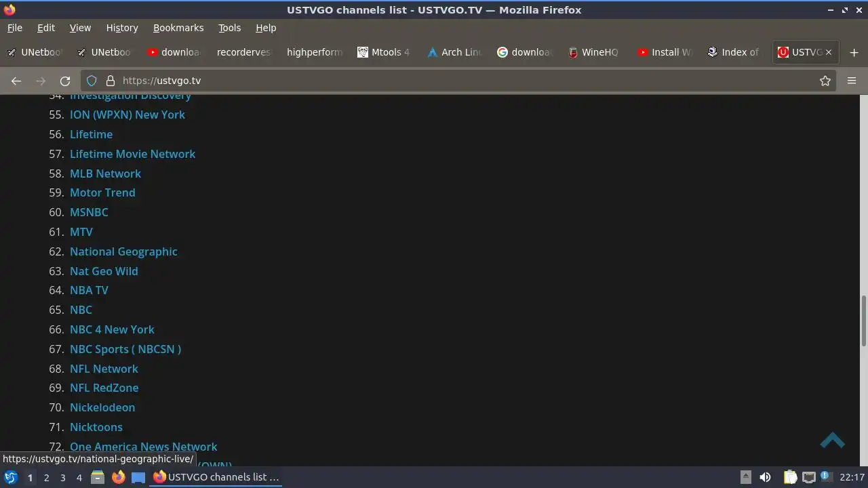868x488 pixels.
Task: Switch to the Google download tab
Action: 524,52
